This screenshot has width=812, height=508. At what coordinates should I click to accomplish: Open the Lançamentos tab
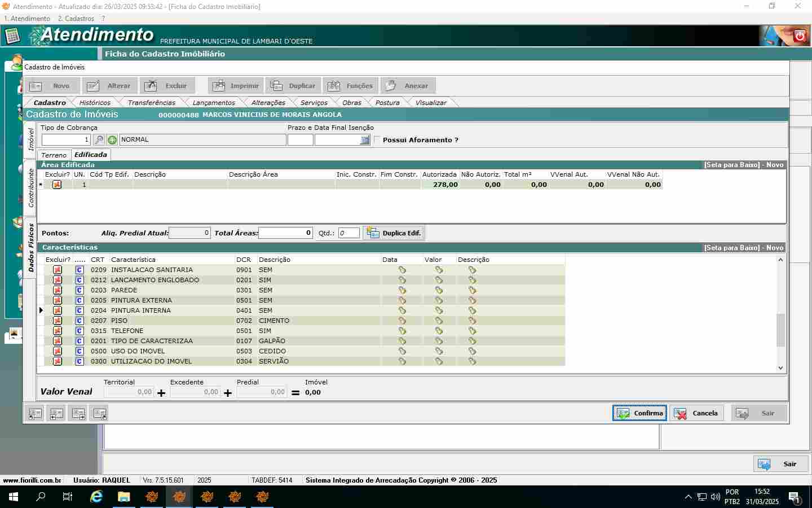213,103
